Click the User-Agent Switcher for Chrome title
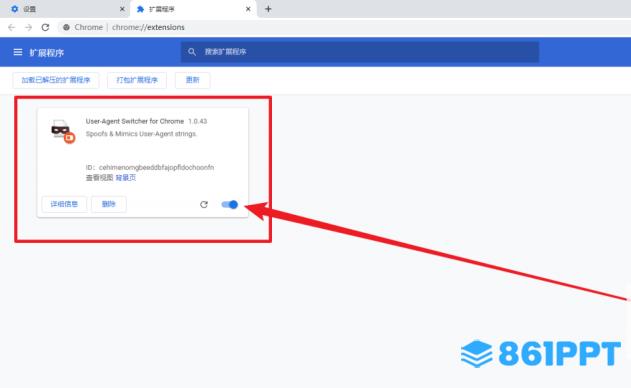Viewport: 631px width, 388px height. [135, 121]
